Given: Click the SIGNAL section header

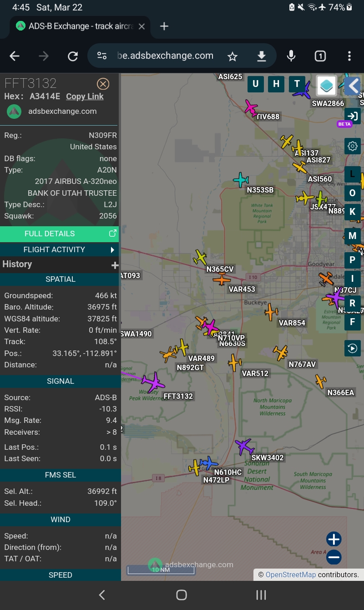Looking at the screenshot, I should [61, 381].
